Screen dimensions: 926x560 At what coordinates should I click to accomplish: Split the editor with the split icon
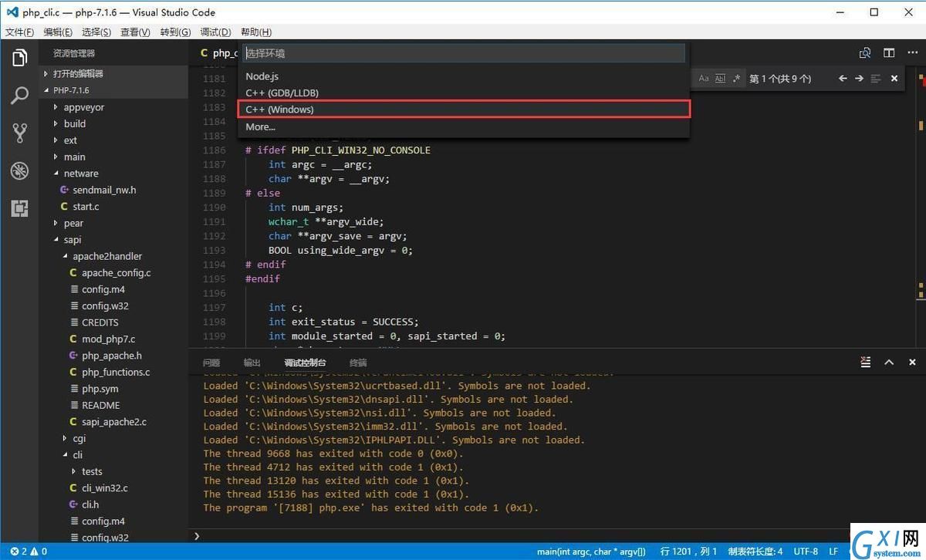(x=889, y=53)
